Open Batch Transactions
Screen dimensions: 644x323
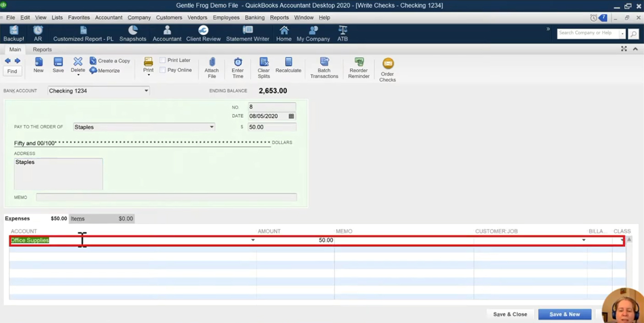[x=324, y=68]
